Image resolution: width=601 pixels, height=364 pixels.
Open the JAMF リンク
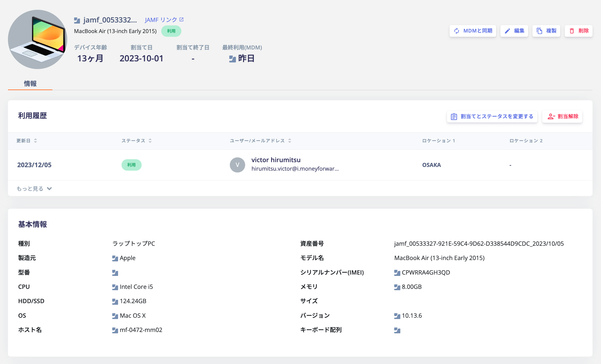pos(161,20)
